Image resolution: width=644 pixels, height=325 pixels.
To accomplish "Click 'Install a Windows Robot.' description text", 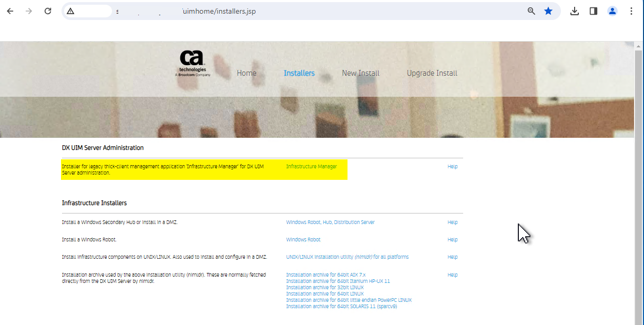I will pos(89,240).
